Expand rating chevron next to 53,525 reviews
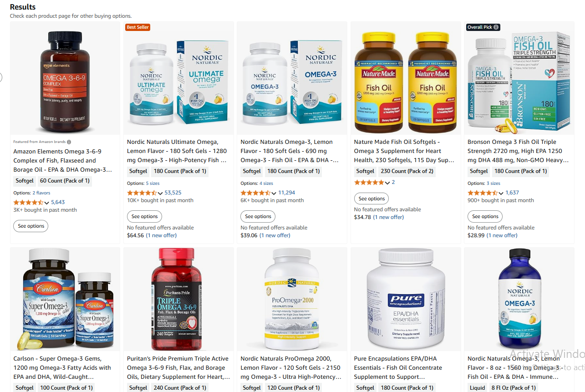585x392 pixels. tap(161, 193)
